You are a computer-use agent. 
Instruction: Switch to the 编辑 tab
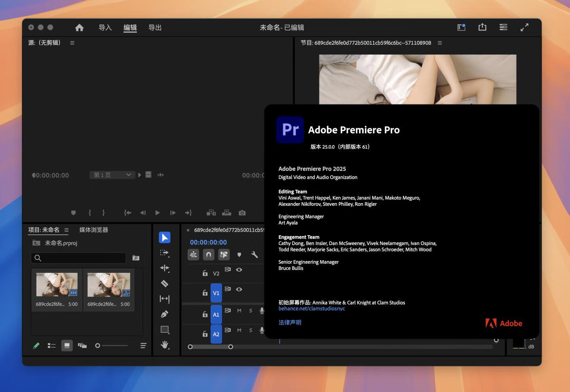(130, 27)
